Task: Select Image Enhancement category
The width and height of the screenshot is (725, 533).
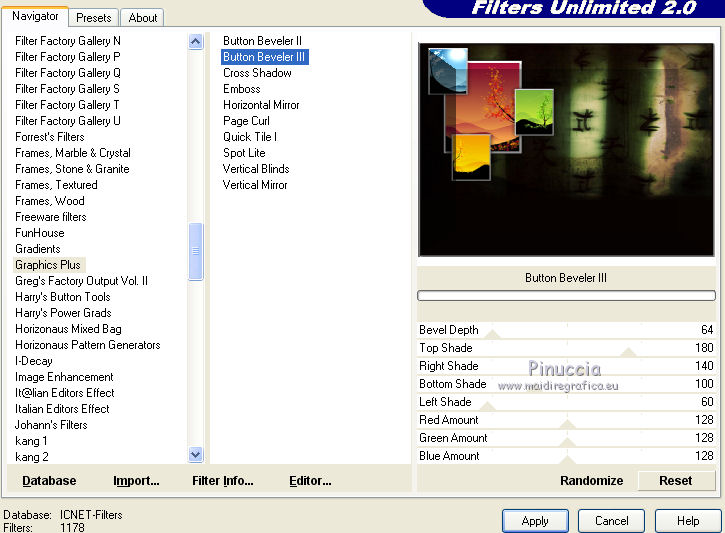Action: (x=64, y=377)
